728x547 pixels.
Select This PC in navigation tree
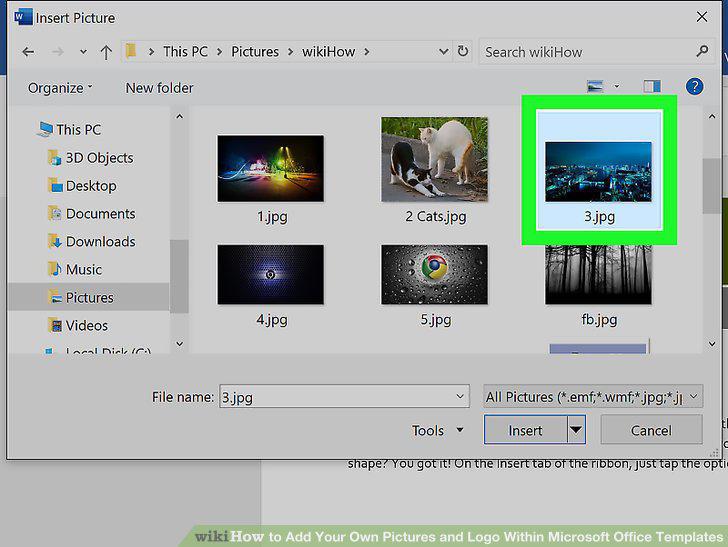pos(70,130)
